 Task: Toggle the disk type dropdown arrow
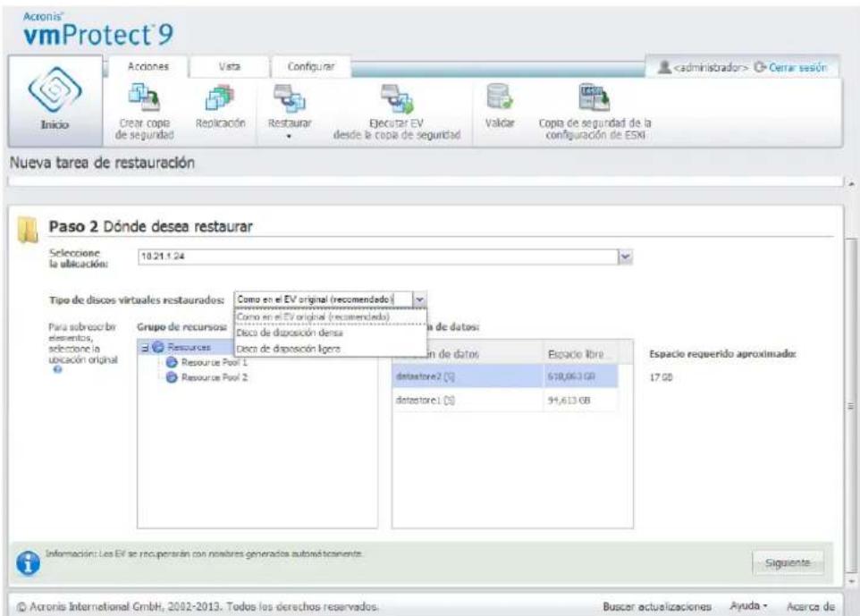[419, 300]
